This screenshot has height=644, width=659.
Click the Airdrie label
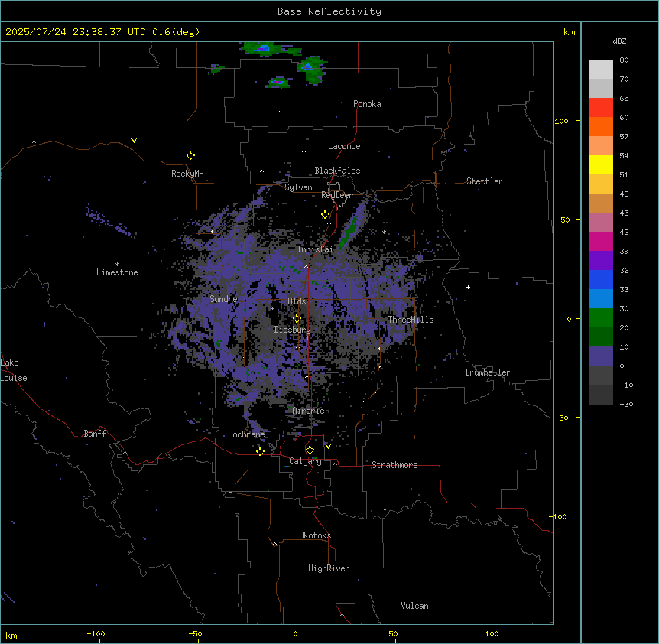(309, 411)
